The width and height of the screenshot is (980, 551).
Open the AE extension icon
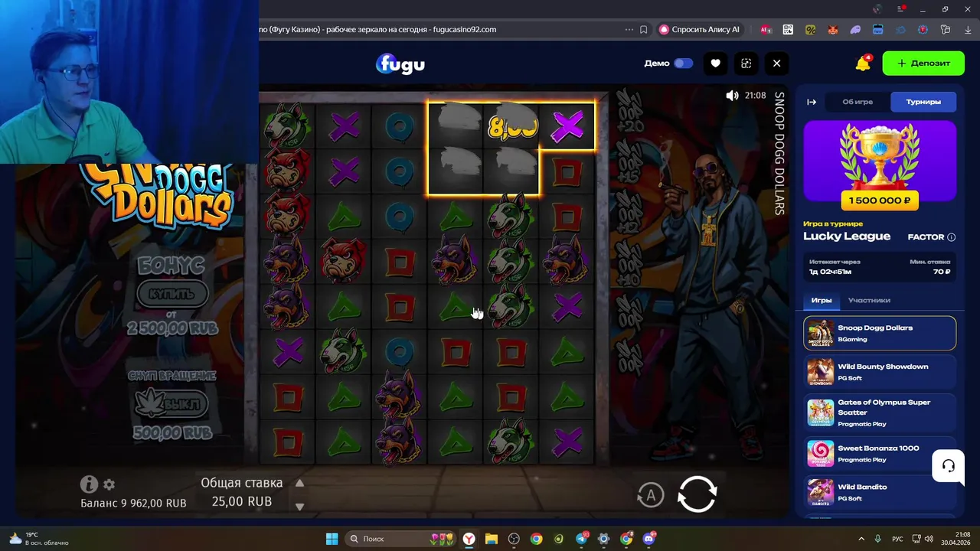click(766, 30)
